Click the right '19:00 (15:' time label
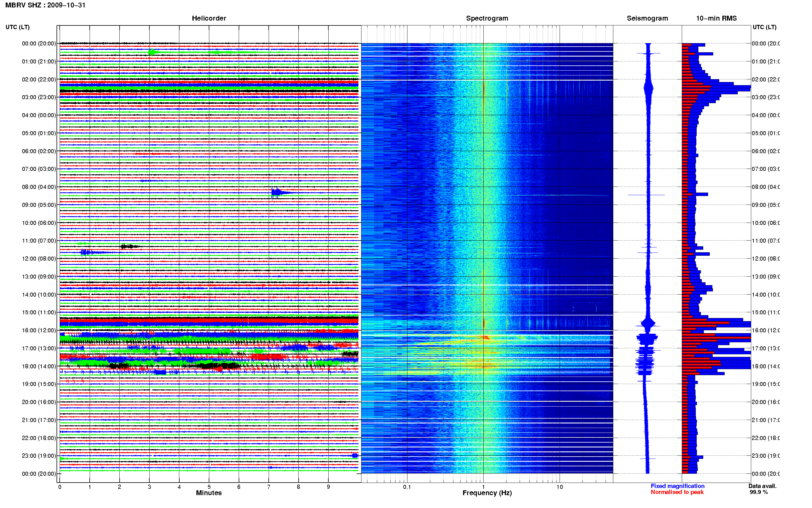 765,384
